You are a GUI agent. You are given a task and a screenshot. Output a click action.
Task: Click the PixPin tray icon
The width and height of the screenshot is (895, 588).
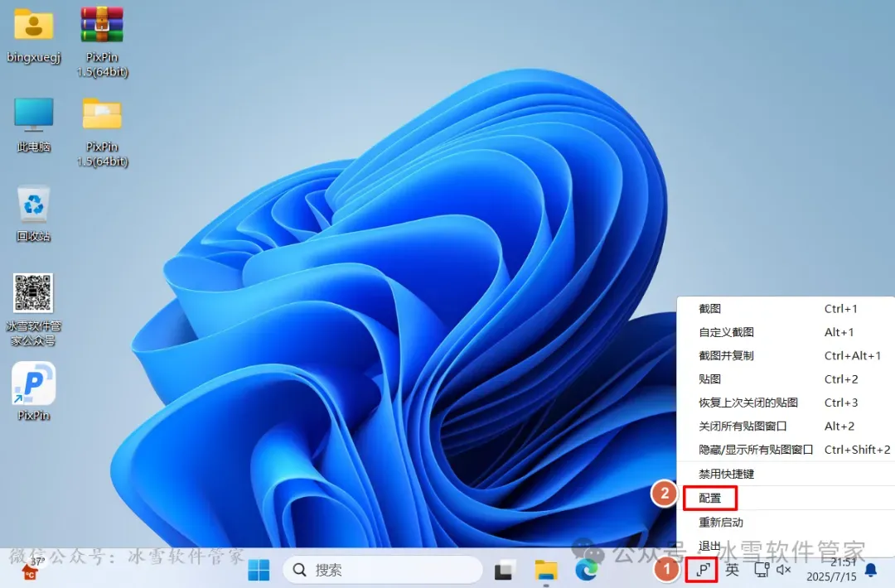pyautogui.click(x=702, y=569)
